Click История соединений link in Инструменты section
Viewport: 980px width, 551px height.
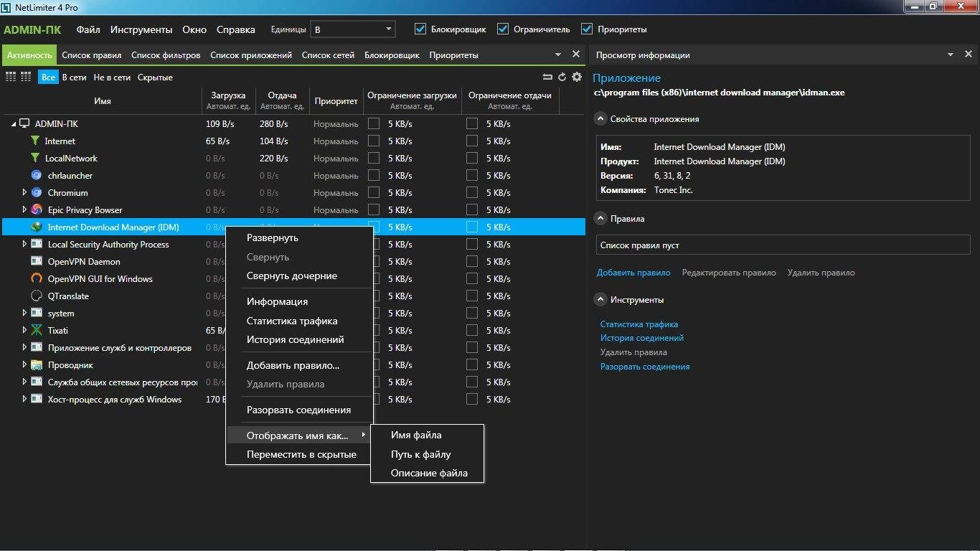click(x=642, y=338)
